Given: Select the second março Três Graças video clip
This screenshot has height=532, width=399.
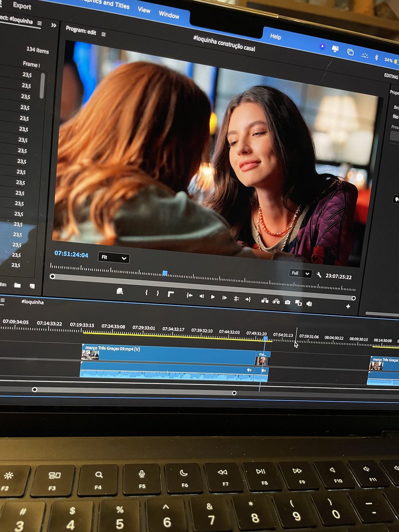Looking at the screenshot, I should (384, 363).
